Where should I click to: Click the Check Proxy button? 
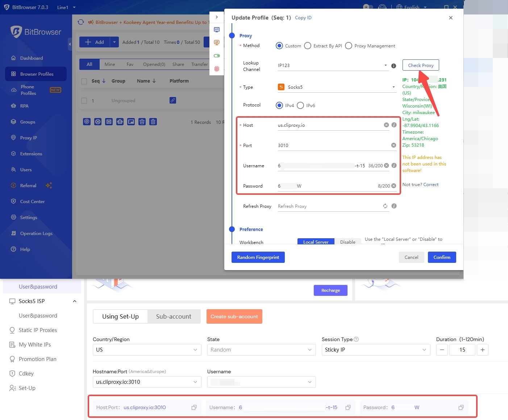(x=420, y=65)
